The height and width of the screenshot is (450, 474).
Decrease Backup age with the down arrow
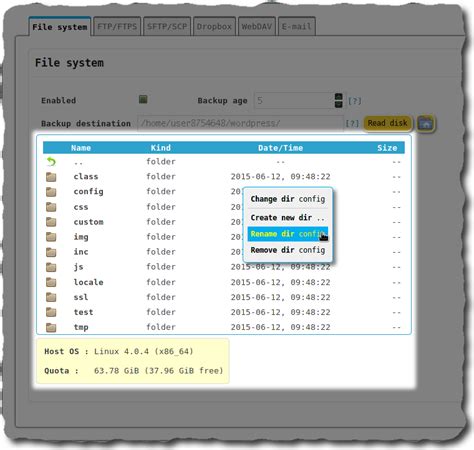[x=338, y=104]
